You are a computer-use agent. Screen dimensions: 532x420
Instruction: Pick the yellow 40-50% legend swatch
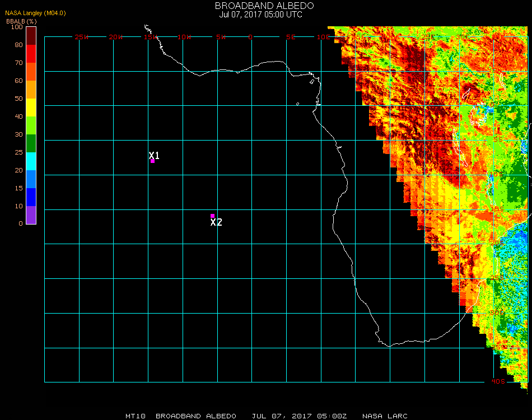coord(31,108)
